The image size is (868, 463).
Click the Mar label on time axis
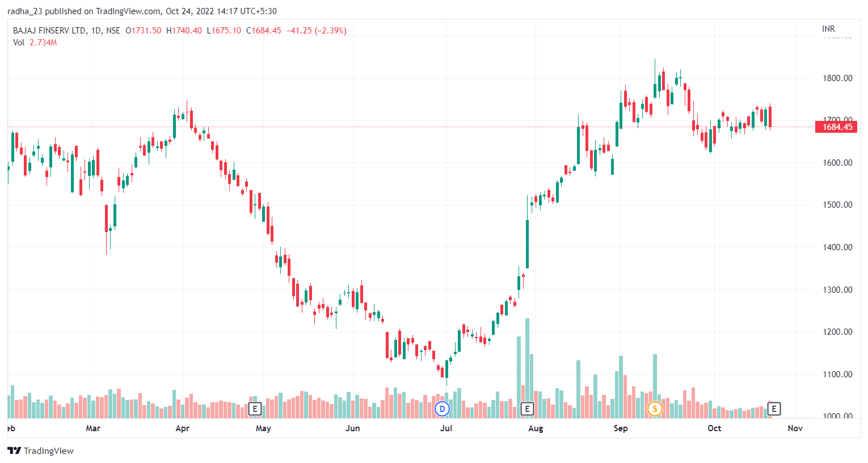coord(93,428)
